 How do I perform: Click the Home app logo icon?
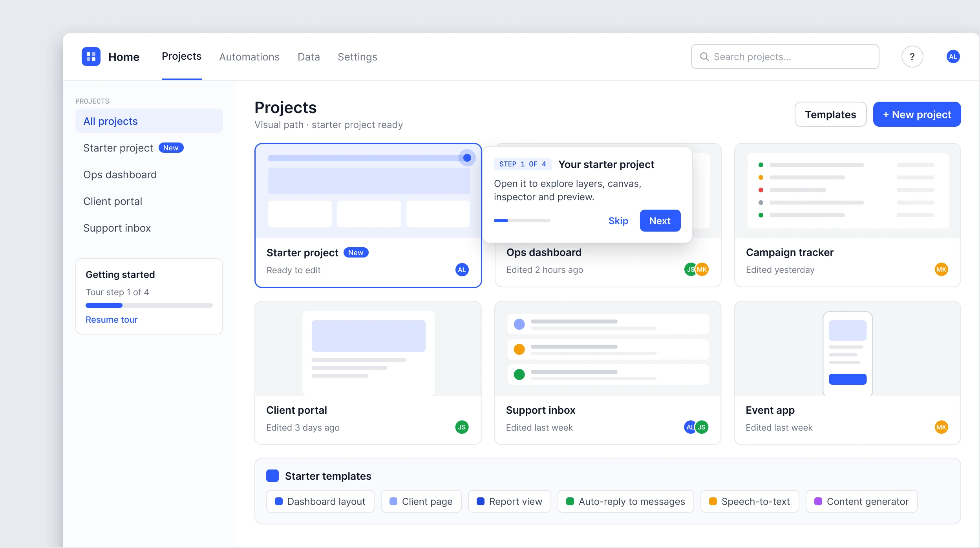(91, 57)
